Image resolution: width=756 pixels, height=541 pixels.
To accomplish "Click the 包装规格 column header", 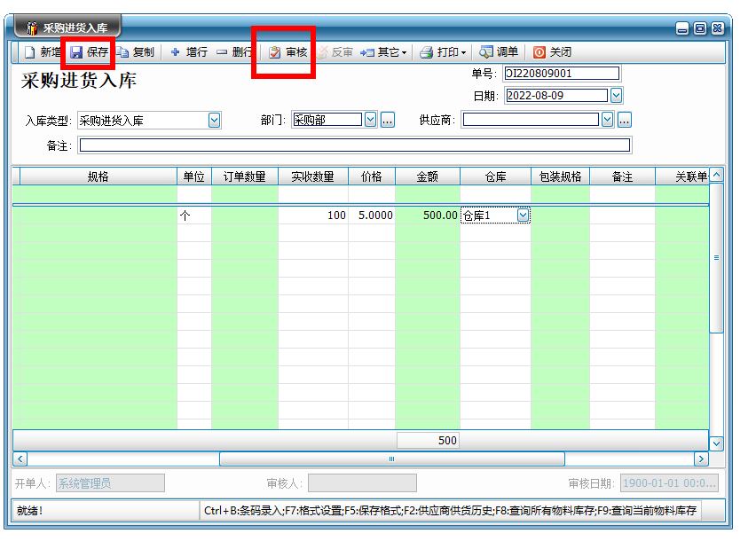I will pos(560,176).
